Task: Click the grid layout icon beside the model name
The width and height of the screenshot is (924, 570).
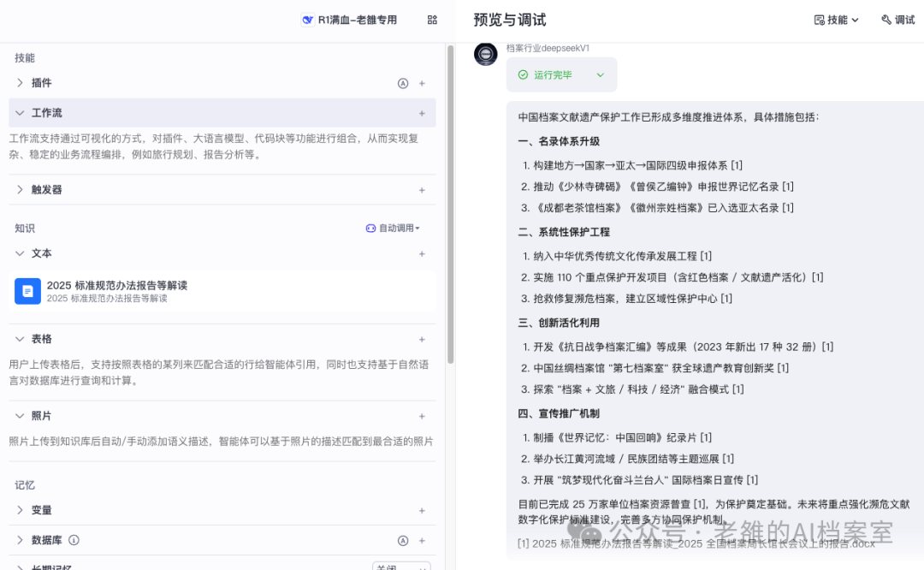Action: (432, 20)
